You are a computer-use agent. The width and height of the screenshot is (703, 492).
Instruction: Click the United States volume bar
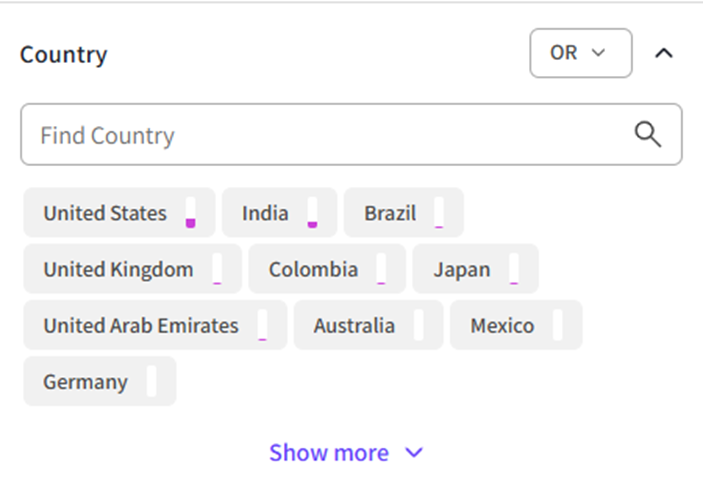(190, 213)
